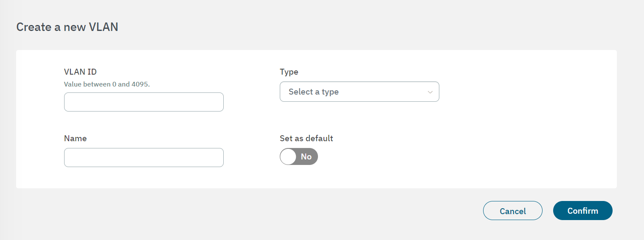Click the 'Type' field label
The width and height of the screenshot is (644, 240).
[x=289, y=72]
